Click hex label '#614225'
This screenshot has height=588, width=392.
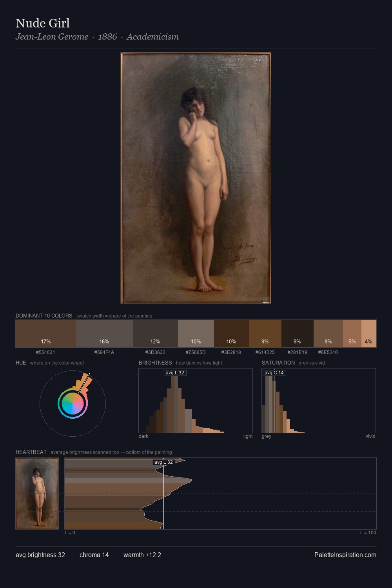pyautogui.click(x=265, y=352)
